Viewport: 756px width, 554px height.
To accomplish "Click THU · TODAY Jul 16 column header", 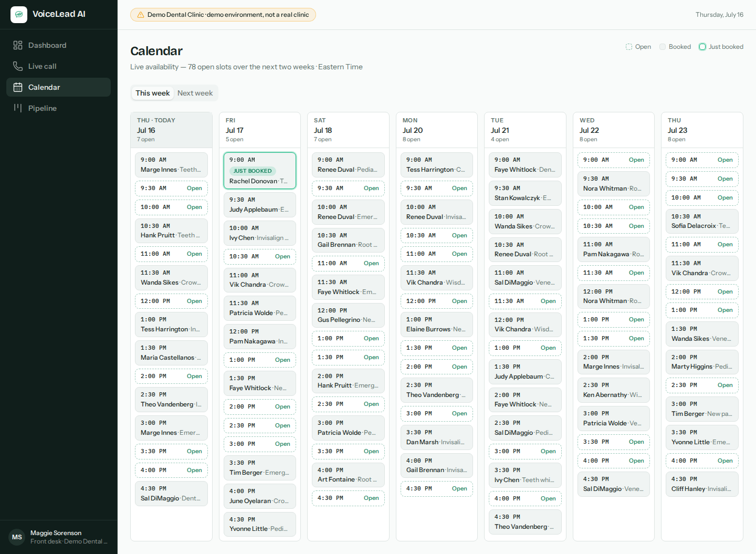I will 171,130.
